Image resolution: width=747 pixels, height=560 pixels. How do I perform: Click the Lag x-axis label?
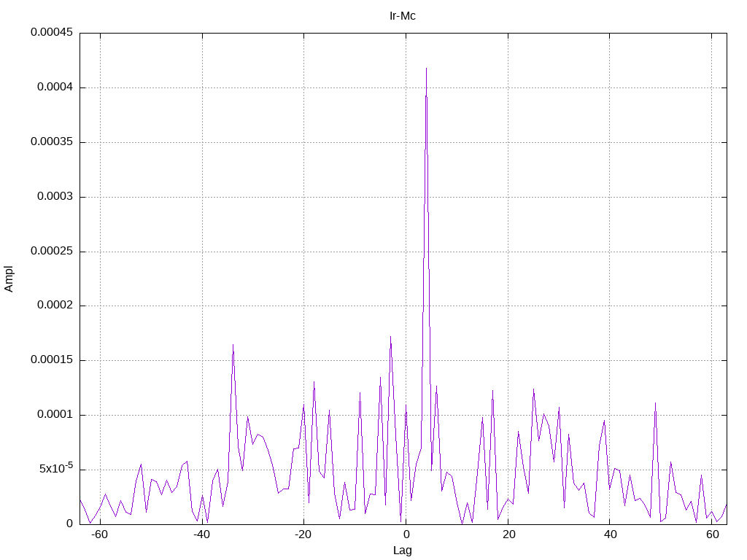pos(403,551)
